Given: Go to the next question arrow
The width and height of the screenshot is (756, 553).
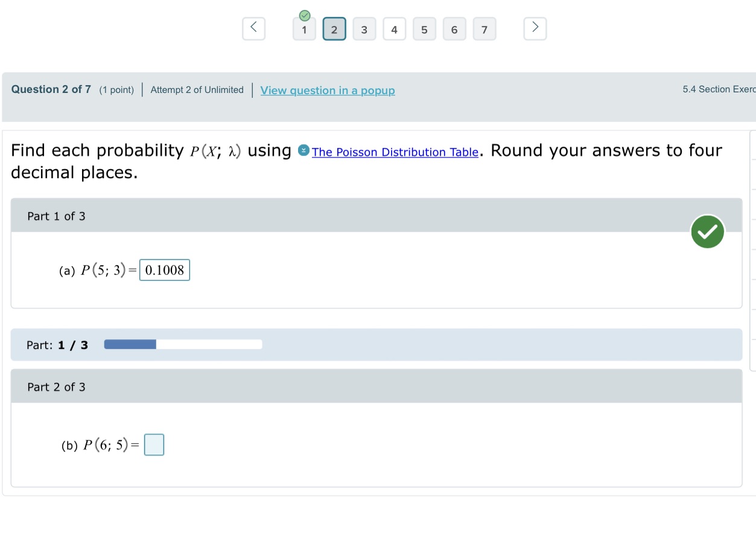Looking at the screenshot, I should [x=535, y=28].
